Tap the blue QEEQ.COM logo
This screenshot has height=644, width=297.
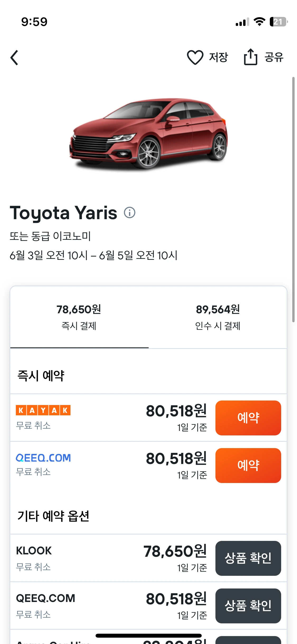(44, 458)
